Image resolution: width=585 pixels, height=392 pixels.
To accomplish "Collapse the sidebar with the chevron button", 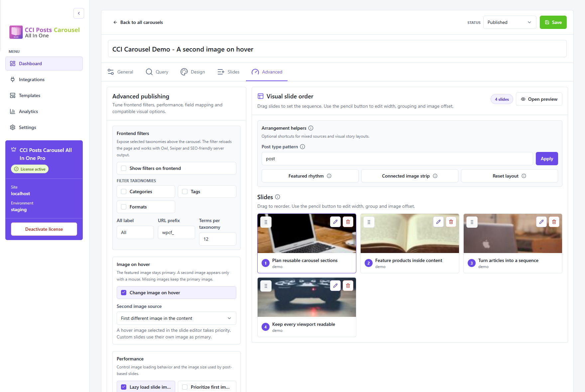I will coord(79,13).
